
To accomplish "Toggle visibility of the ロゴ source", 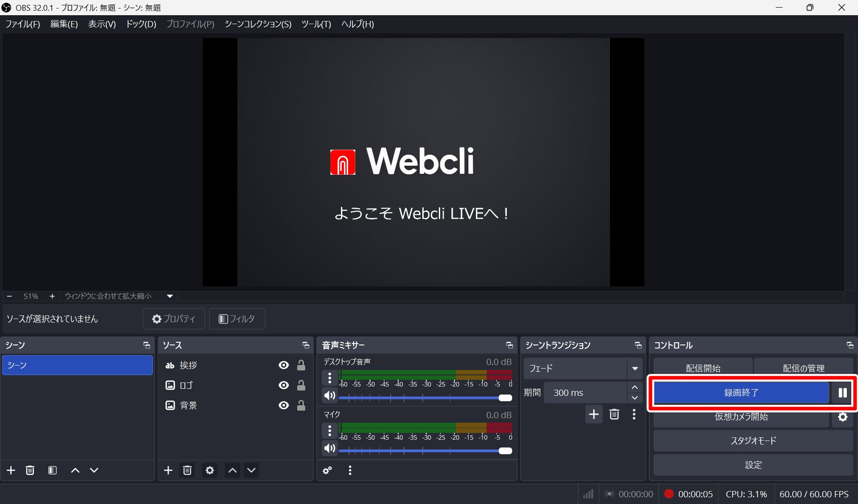I will [283, 385].
